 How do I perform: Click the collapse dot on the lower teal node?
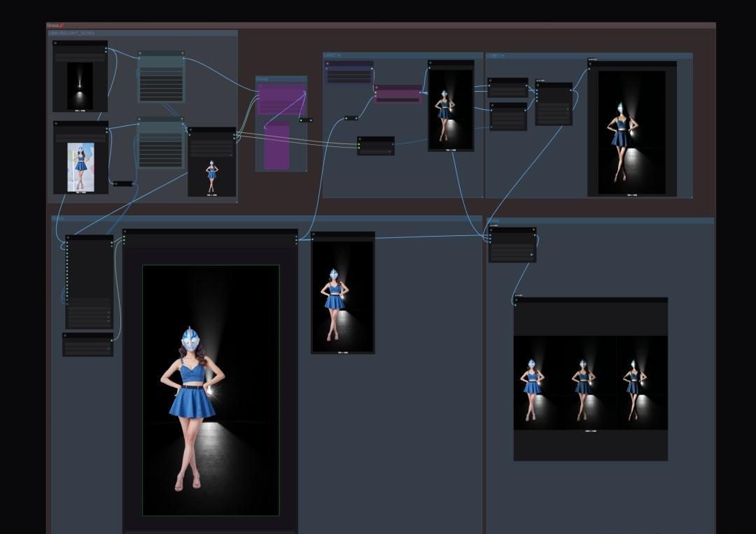click(x=140, y=119)
